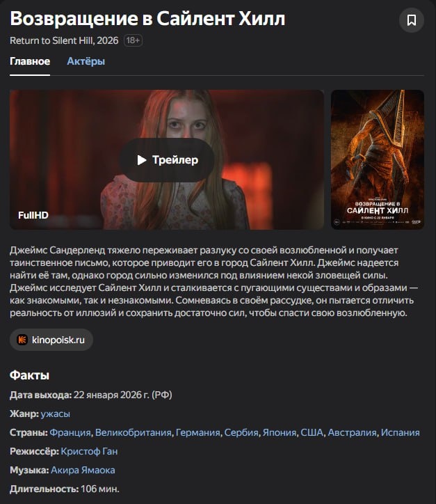Viewport: 436px width, 504px height.
Task: Click the Сербия country link
Action: tap(241, 432)
